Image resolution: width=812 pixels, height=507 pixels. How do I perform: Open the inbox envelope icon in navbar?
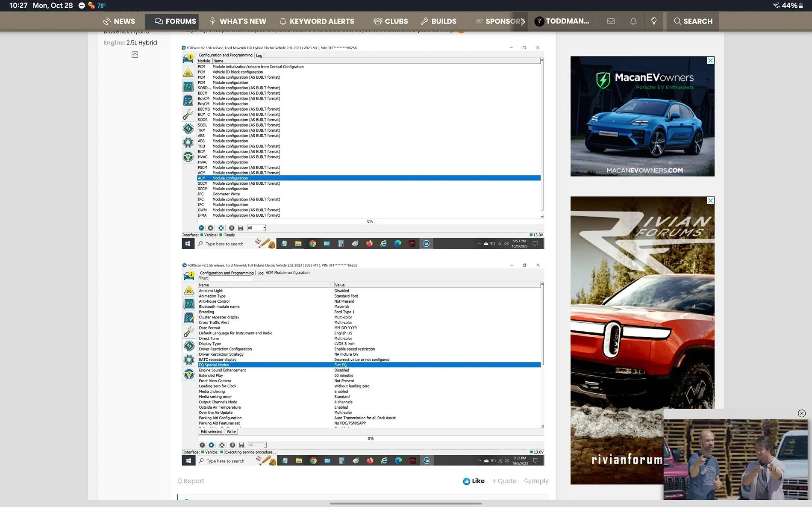click(611, 21)
